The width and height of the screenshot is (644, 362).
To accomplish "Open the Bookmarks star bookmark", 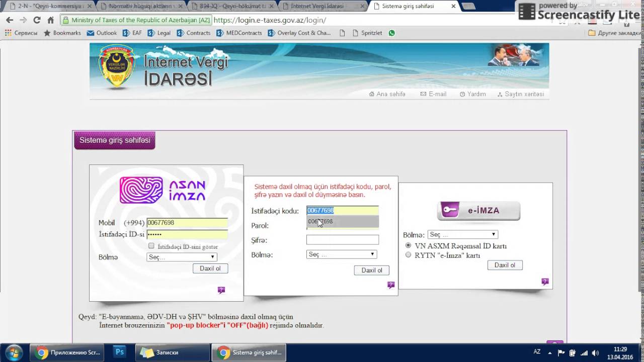I will tap(62, 33).
